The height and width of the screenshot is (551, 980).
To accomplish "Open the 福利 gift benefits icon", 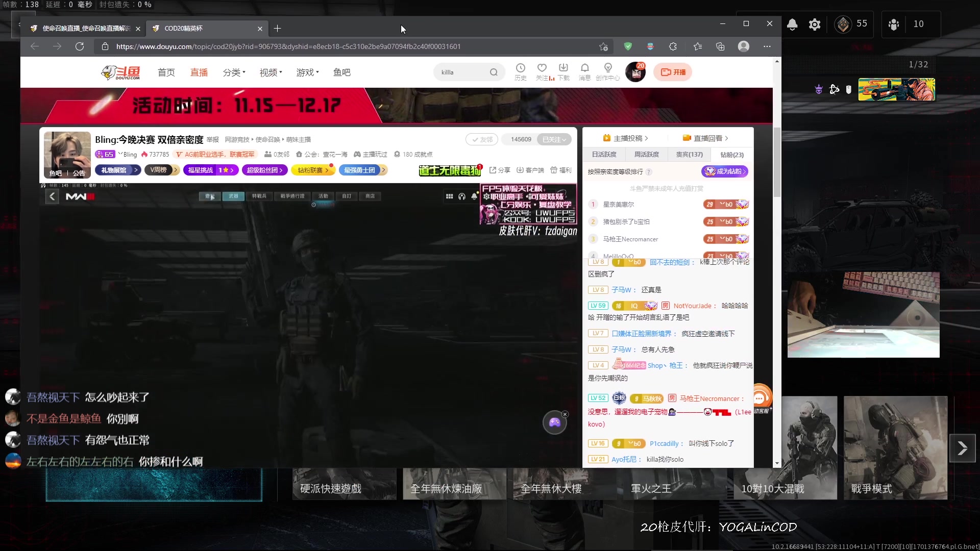I will click(x=560, y=170).
